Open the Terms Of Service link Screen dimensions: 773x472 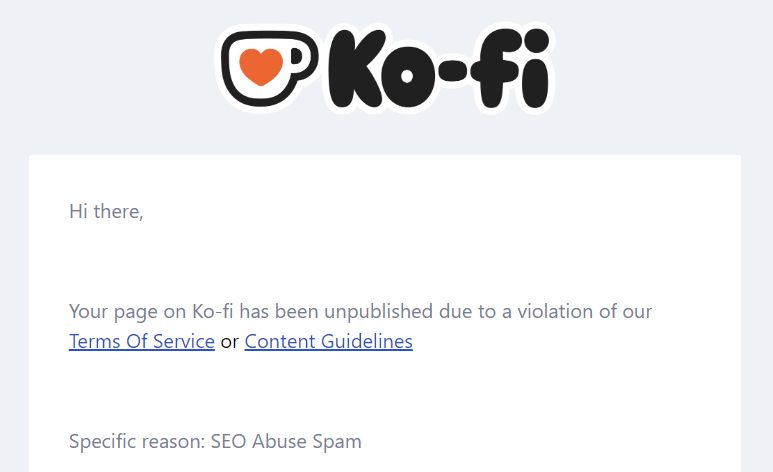pos(142,341)
